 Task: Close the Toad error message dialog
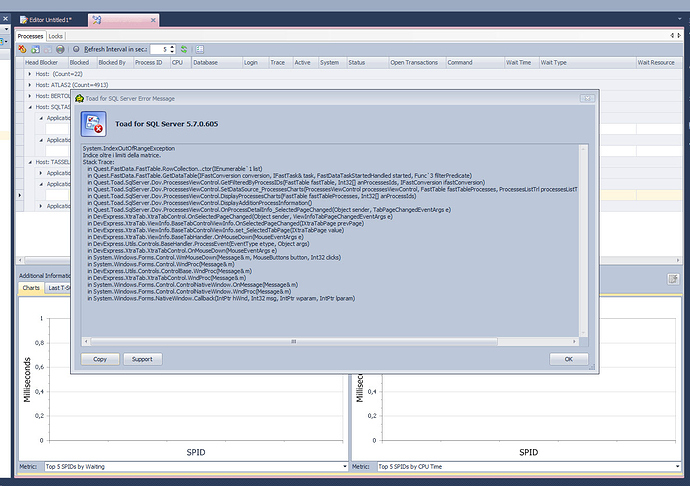(587, 98)
